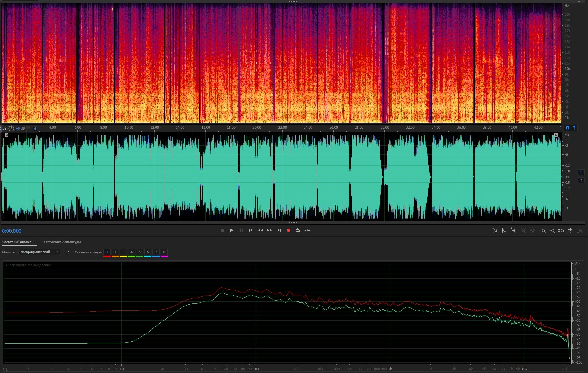The height and width of the screenshot is (373, 588).
Task: Click hold frame button 6 (cyan)
Action: tap(148, 252)
